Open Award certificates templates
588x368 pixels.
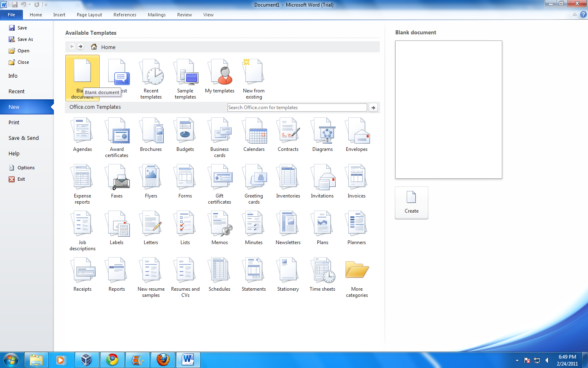[117, 137]
